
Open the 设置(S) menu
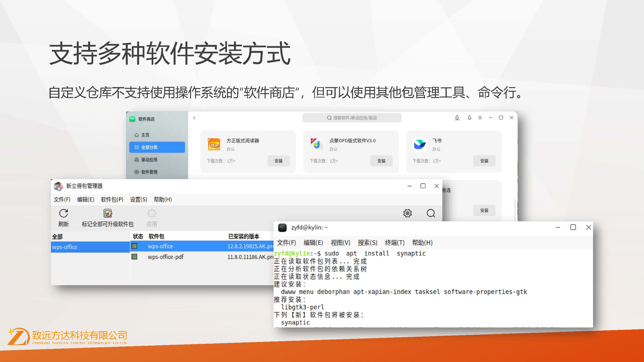click(x=139, y=199)
